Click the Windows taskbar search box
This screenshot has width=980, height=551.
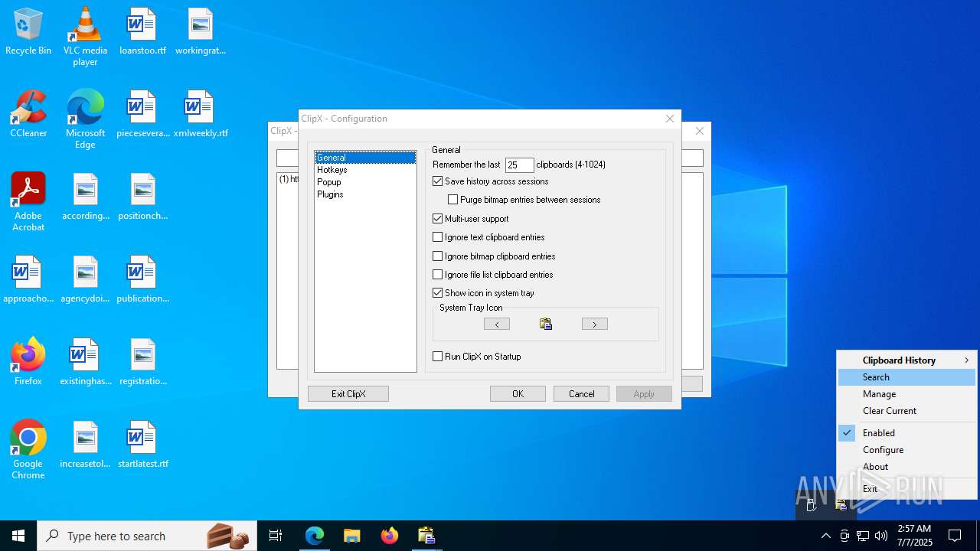click(x=148, y=536)
